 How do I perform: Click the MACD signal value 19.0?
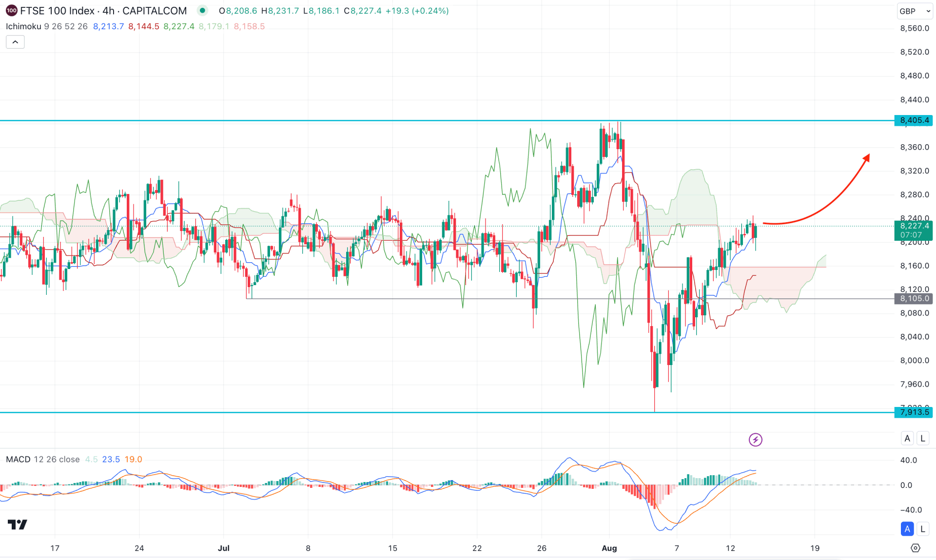coord(133,460)
